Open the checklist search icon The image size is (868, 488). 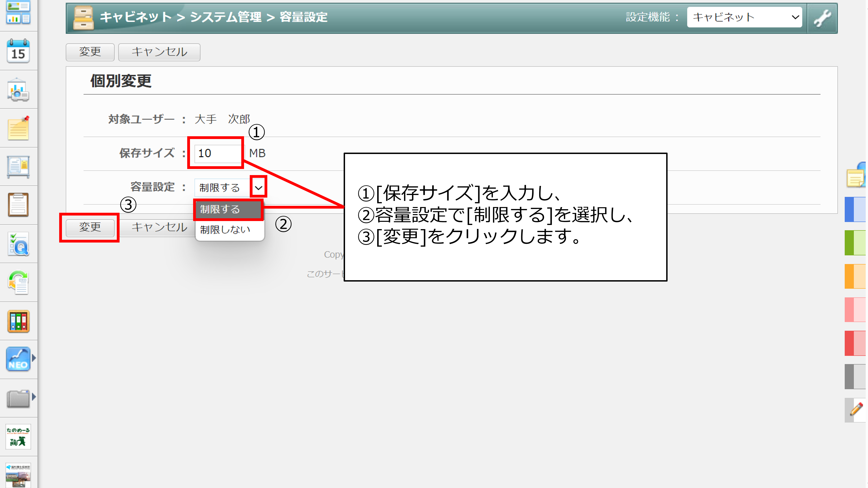coord(18,244)
